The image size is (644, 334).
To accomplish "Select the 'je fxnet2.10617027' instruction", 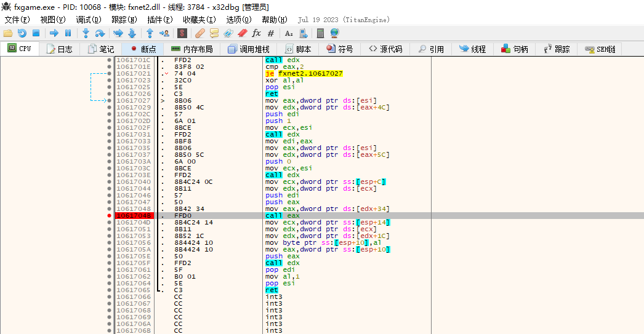I will [304, 73].
